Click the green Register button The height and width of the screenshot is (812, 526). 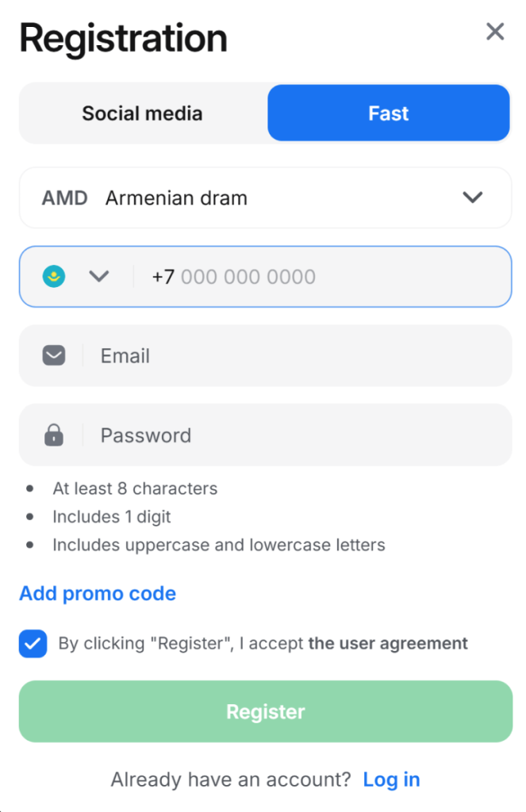[x=265, y=711]
